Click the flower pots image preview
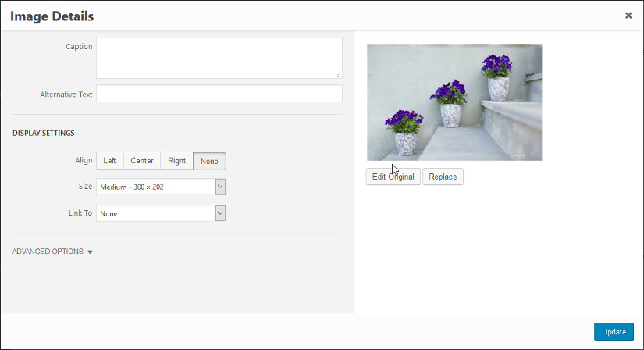The width and height of the screenshot is (644, 350). coord(454,102)
